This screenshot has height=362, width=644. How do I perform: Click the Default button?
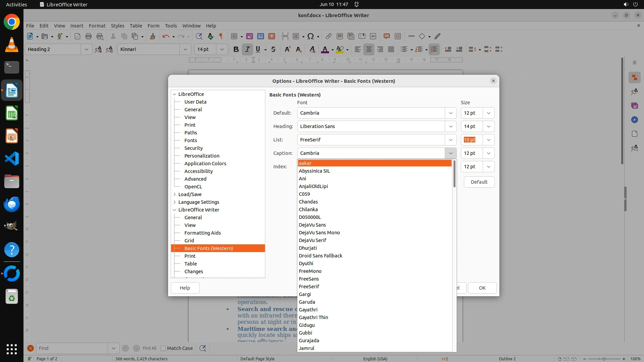pos(479,182)
